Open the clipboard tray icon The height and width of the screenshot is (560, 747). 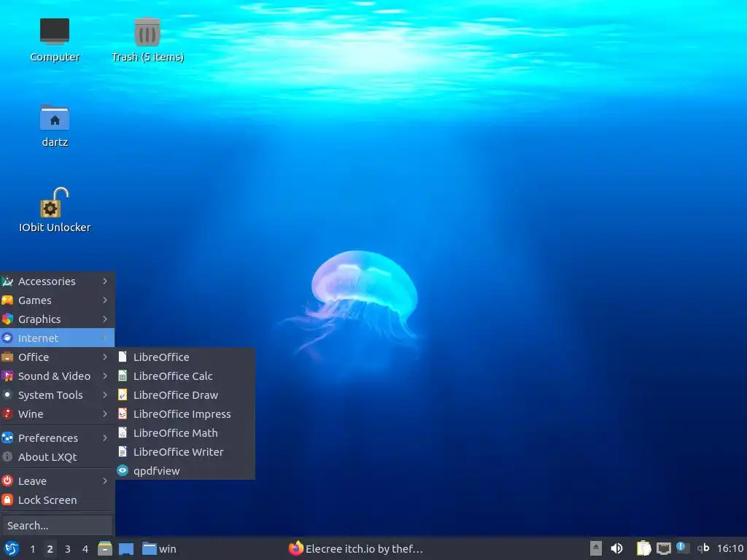tap(643, 548)
